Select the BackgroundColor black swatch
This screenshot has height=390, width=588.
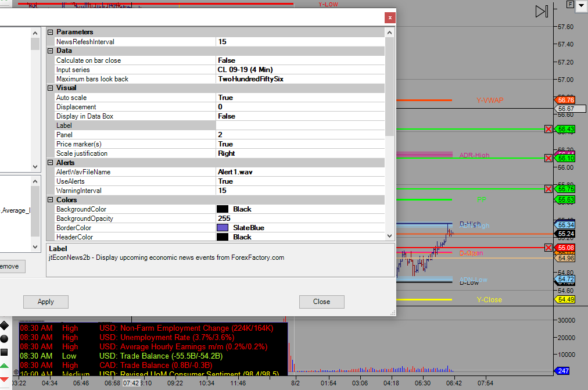click(x=223, y=209)
